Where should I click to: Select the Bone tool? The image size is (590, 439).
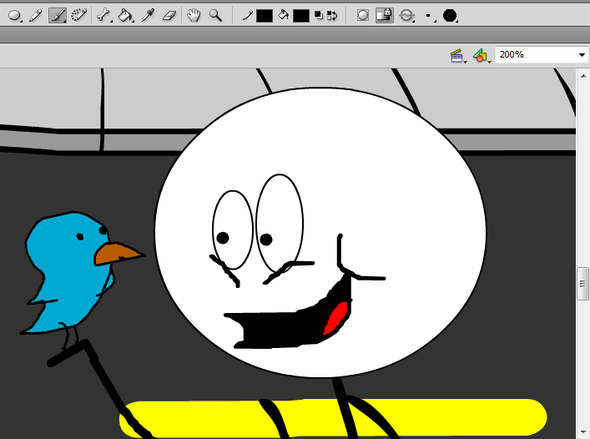103,16
